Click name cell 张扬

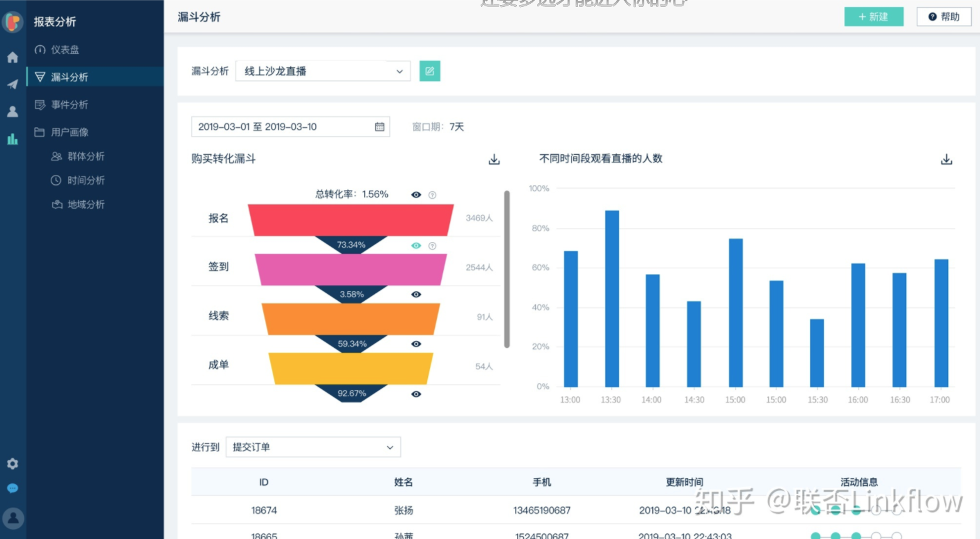404,511
